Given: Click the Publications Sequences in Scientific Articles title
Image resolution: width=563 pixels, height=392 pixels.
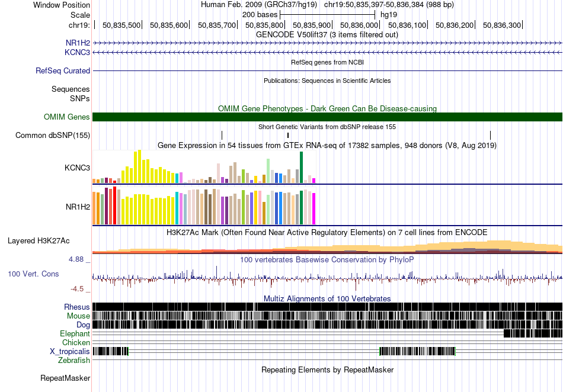Looking at the screenshot, I should (x=327, y=81).
